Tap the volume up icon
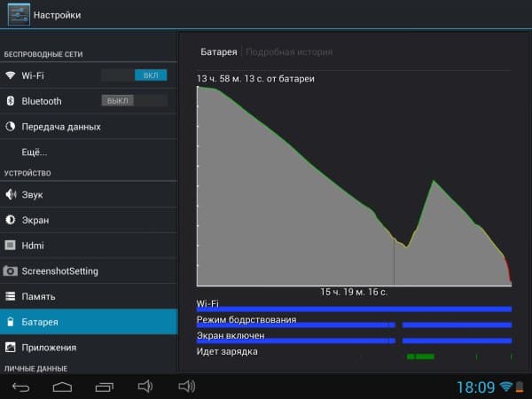532x399 pixels. pyautogui.click(x=186, y=386)
